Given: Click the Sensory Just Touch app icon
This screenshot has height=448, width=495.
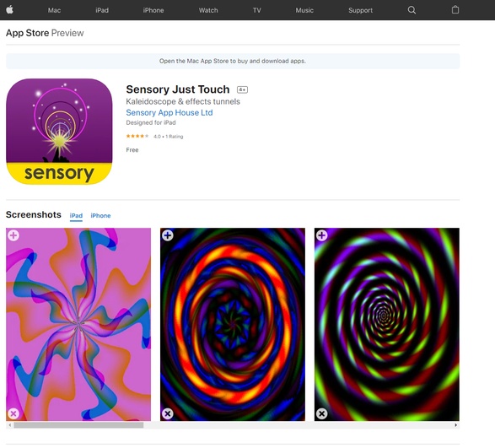Looking at the screenshot, I should [59, 132].
